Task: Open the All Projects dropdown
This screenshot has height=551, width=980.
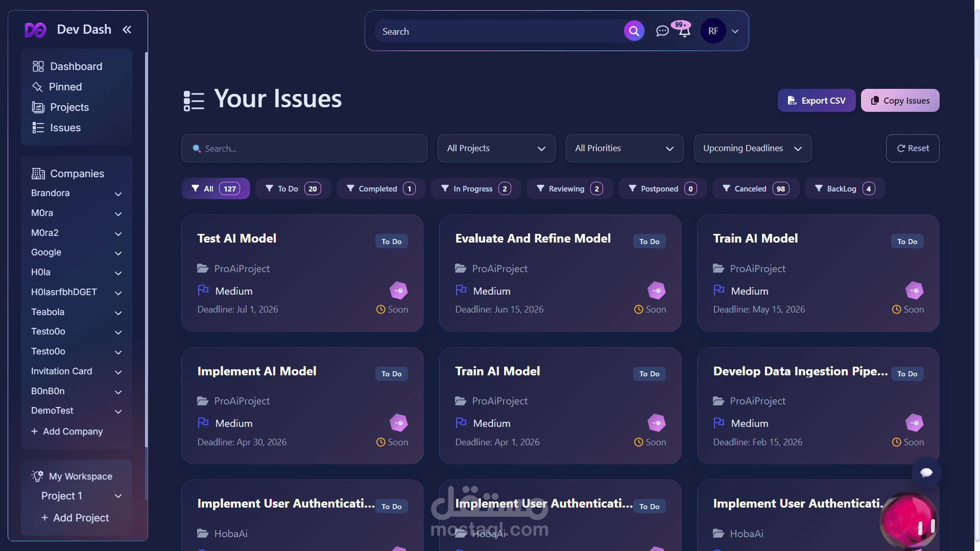Action: click(496, 148)
